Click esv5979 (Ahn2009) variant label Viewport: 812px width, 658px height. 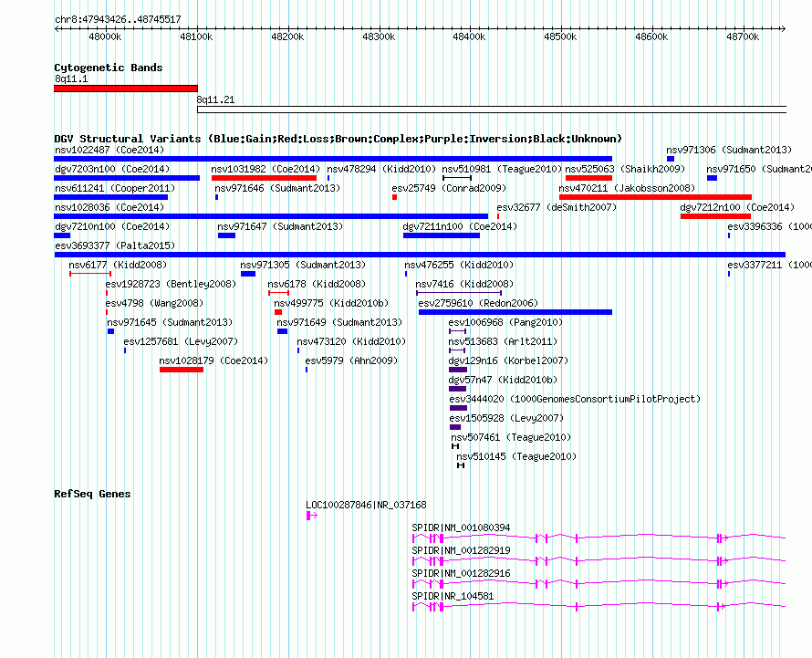click(x=351, y=360)
